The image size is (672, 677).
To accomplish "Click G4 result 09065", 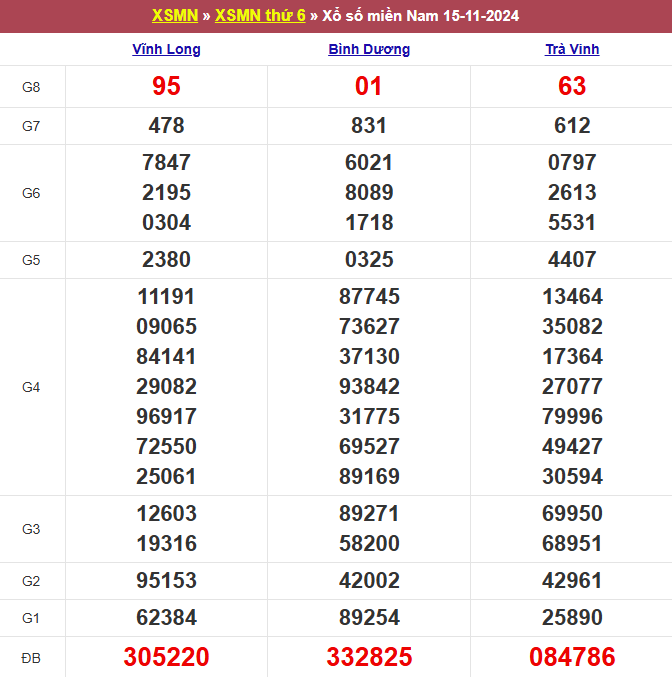I will pyautogui.click(x=166, y=327).
